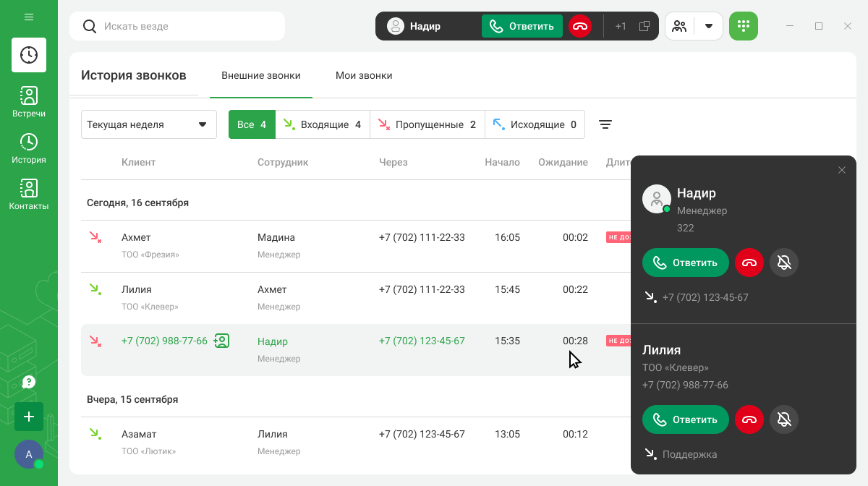Open filter settings icon
The image size is (868, 486).
(605, 124)
